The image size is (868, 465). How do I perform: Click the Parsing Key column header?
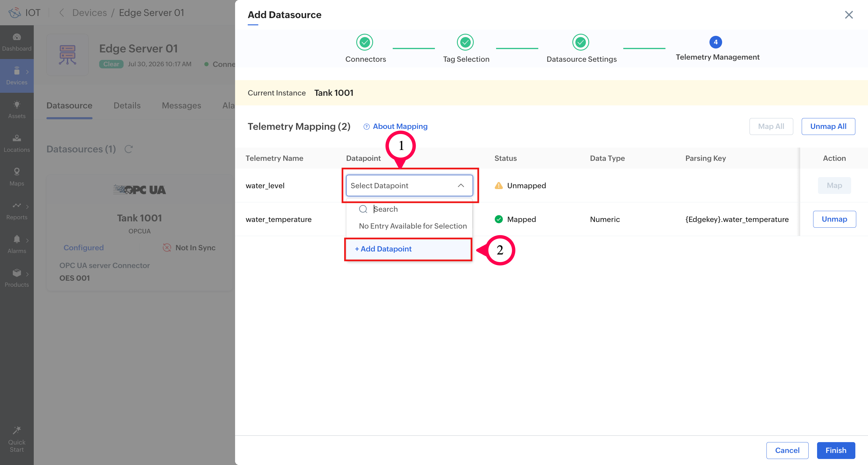point(706,158)
